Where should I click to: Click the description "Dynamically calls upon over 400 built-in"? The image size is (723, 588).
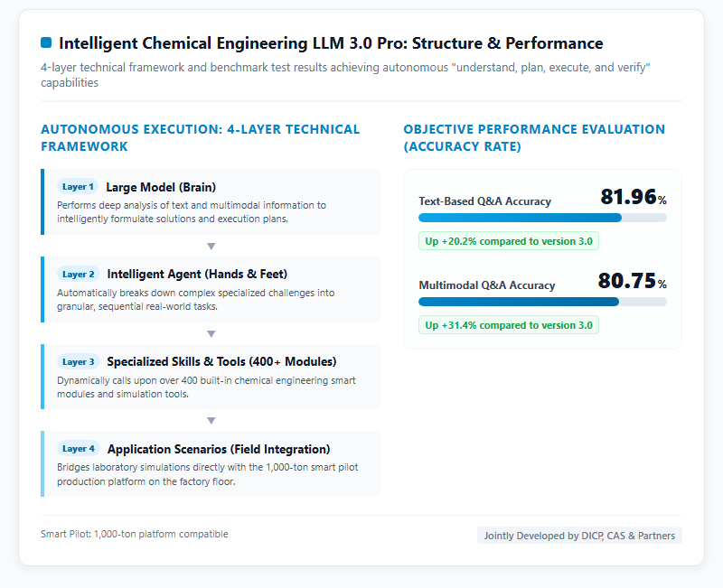click(206, 387)
